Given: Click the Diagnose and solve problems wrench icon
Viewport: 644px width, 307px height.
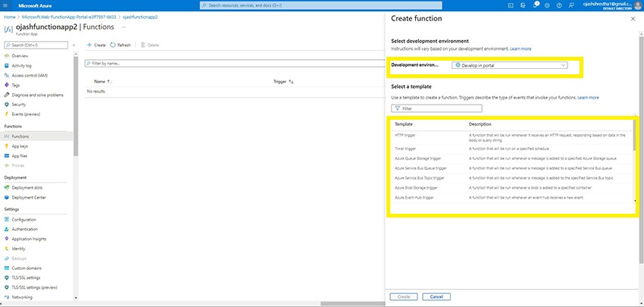Looking at the screenshot, I should 7,95.
